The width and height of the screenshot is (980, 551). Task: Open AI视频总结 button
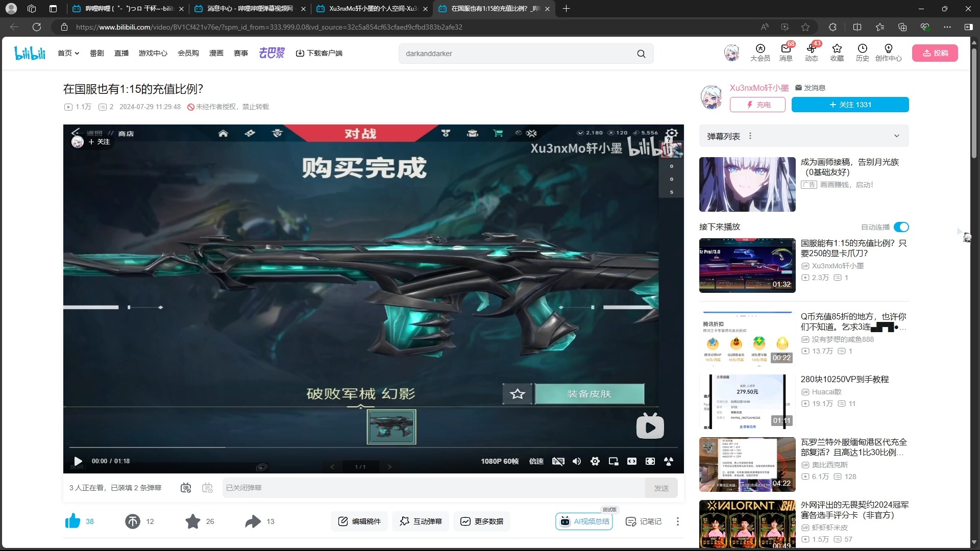(584, 521)
